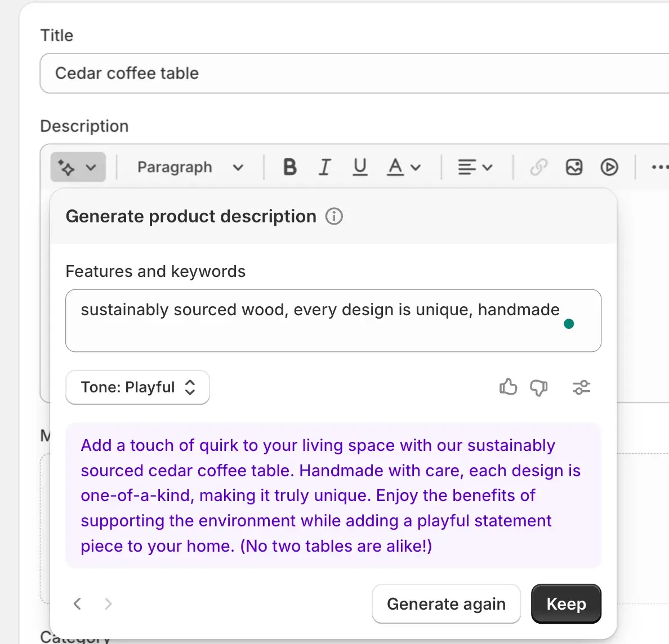This screenshot has height=644, width=669.
Task: Open the Paragraph style dropdown
Action: (190, 167)
